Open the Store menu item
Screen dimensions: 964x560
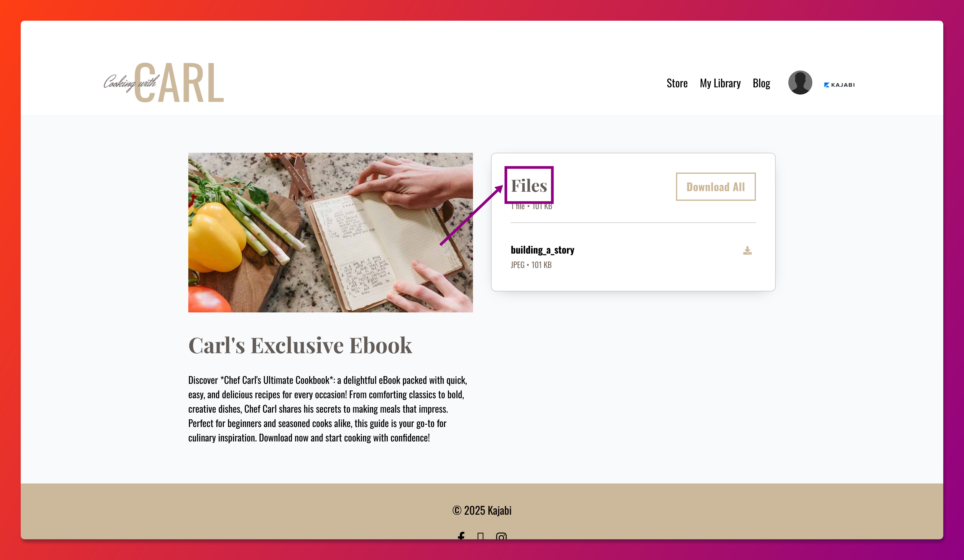(x=677, y=83)
